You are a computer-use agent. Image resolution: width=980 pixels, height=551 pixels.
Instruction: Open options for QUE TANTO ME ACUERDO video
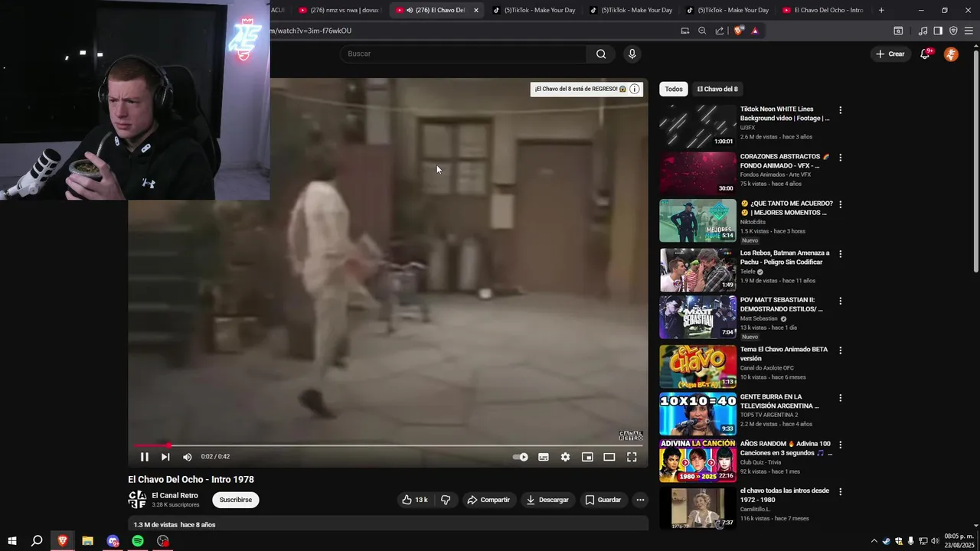tap(840, 205)
